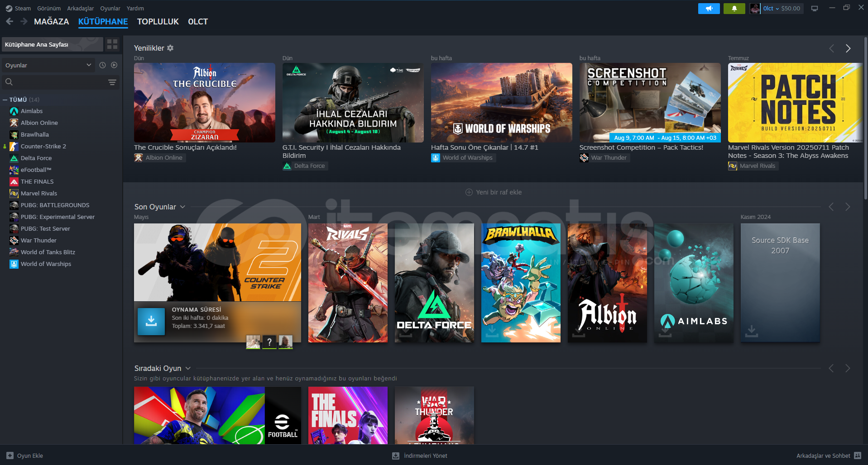Image resolution: width=868 pixels, height=465 pixels.
Task: Open Brawlhalla cover in Son Oyunlar
Action: pyautogui.click(x=521, y=283)
